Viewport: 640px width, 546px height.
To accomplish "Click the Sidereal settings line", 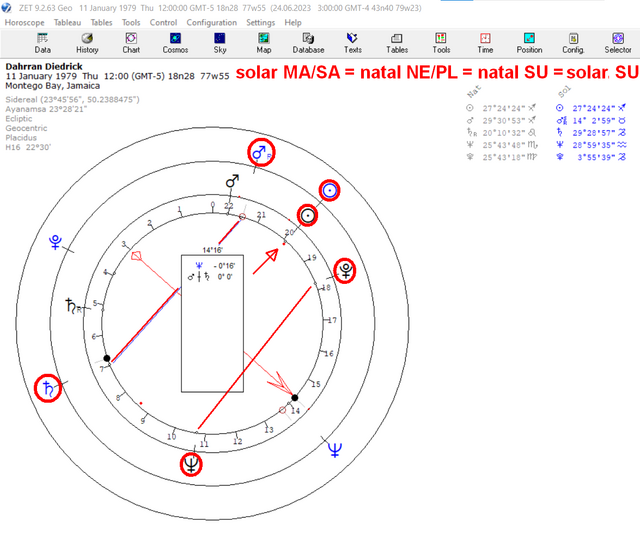I will click(x=72, y=100).
